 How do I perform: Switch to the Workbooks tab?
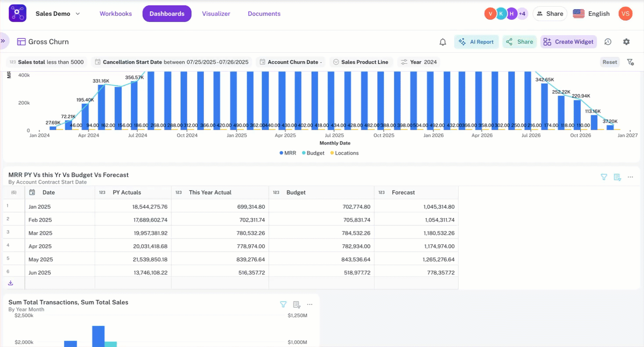116,14
